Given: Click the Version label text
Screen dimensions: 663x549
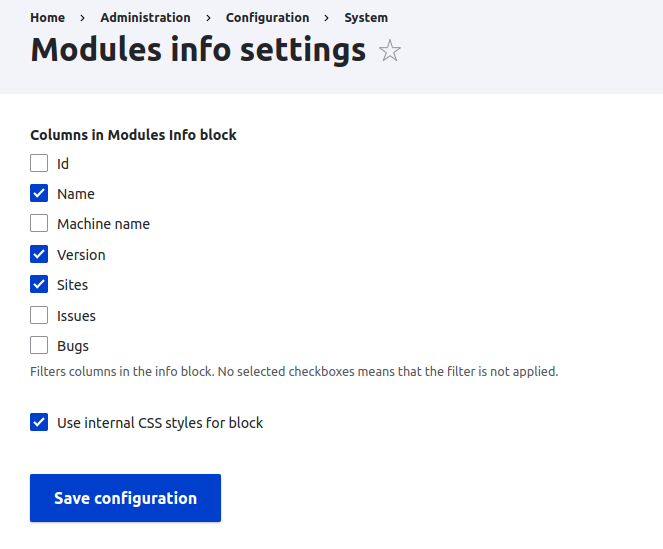Looking at the screenshot, I should click(x=81, y=255).
